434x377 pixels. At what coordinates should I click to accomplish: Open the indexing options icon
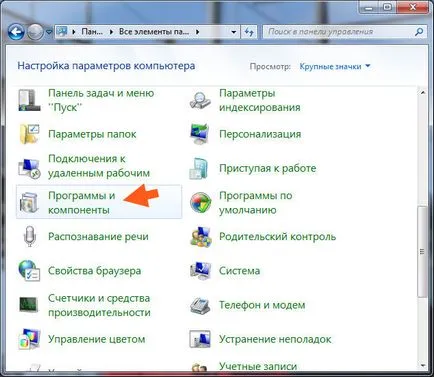pos(200,100)
